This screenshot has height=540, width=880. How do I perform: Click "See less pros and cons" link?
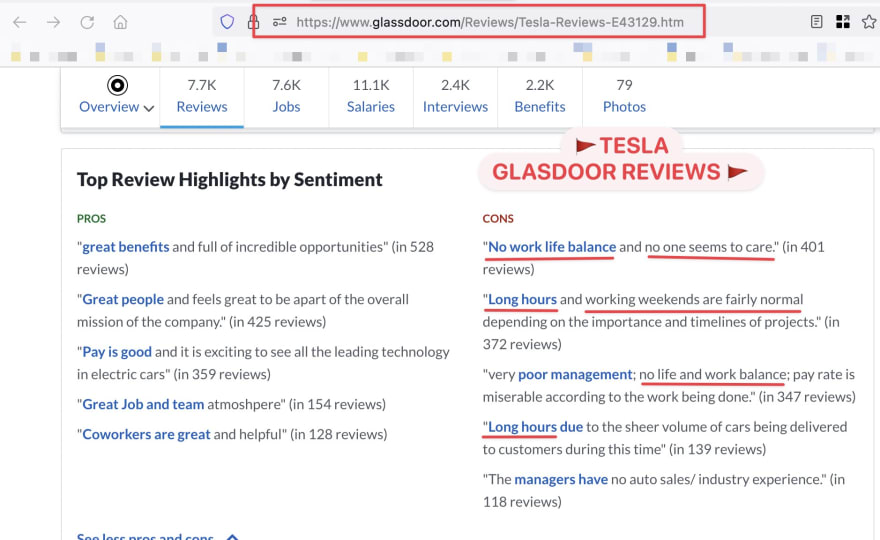145,537
